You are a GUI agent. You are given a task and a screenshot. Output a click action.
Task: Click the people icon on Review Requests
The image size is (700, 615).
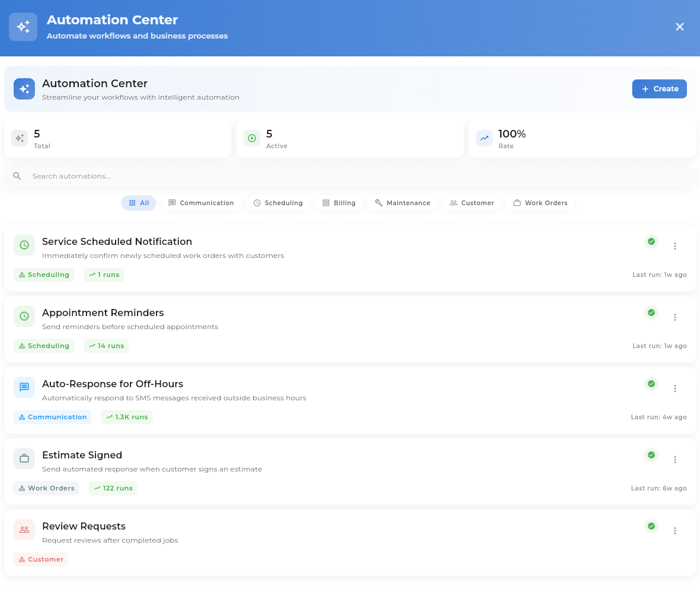pos(24,530)
